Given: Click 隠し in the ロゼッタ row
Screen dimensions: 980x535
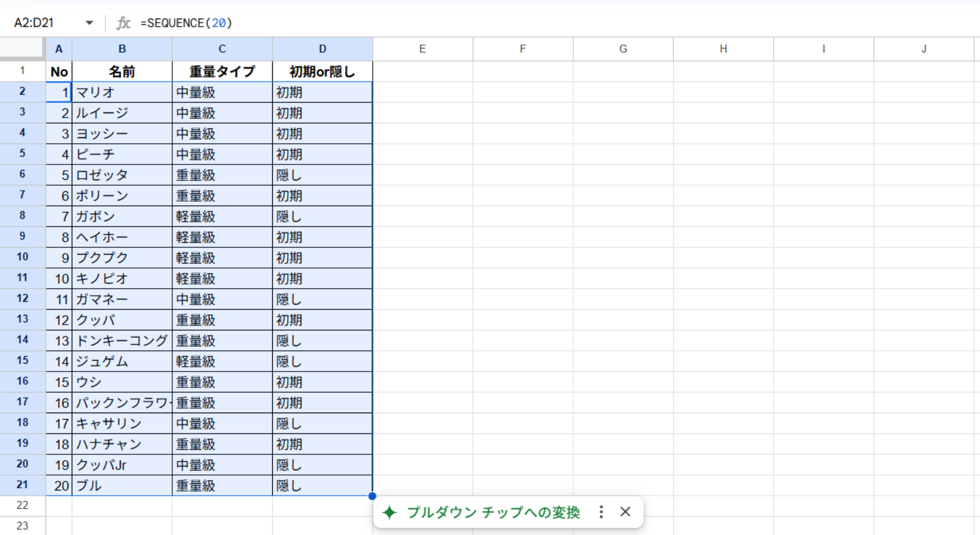Looking at the screenshot, I should tap(322, 175).
